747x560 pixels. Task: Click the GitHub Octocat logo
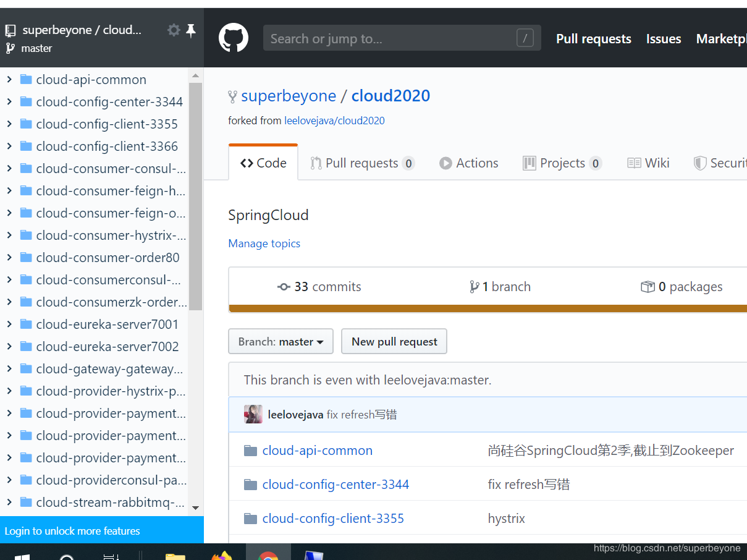234,38
